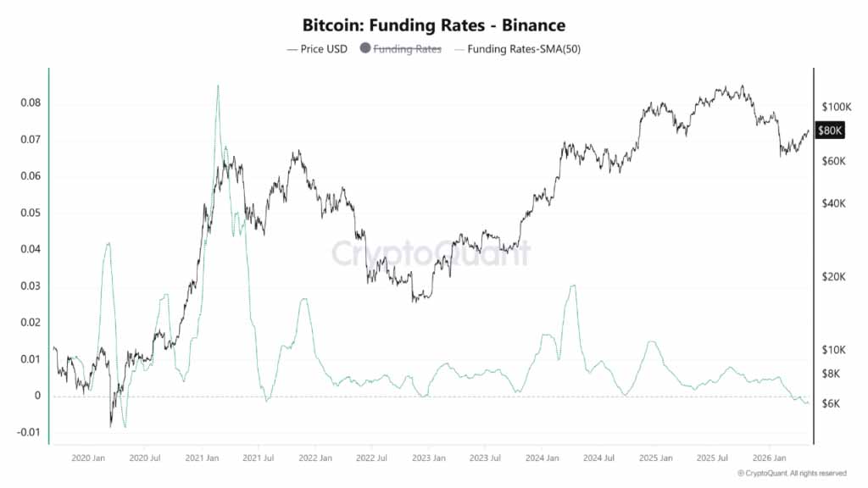868x488 pixels.
Task: Click the CryptoQuant copyright notice
Action: tap(793, 473)
